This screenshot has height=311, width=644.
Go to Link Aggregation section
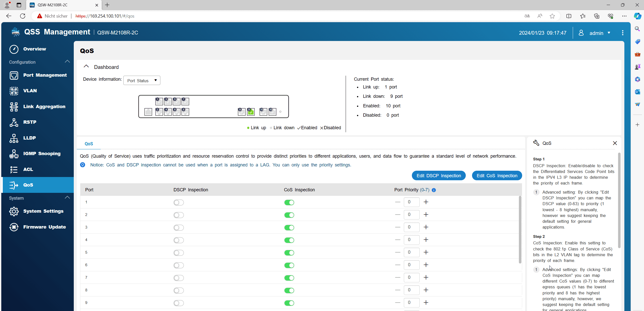[44, 107]
